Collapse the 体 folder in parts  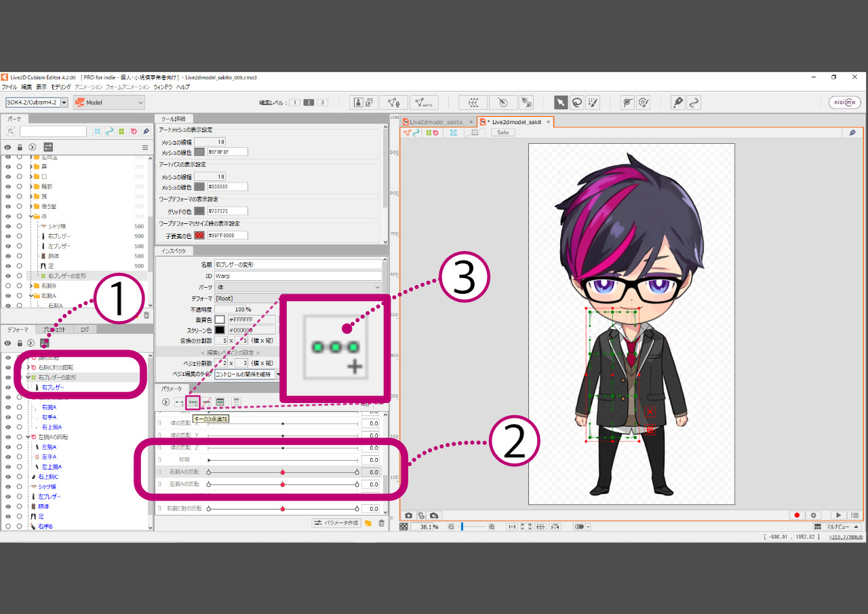point(30,216)
